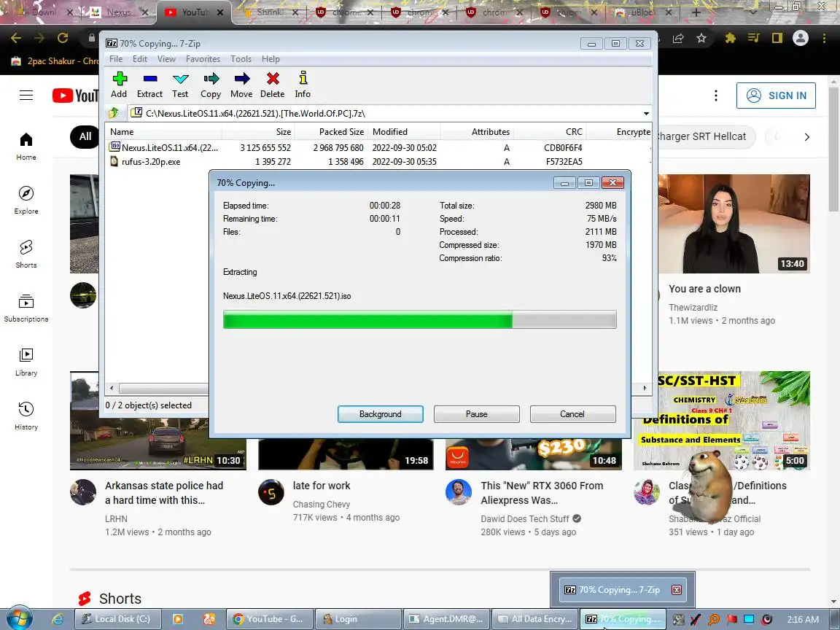Open Shorts in YouTube sidebar
Viewport: 840px width, 630px height.
26,254
